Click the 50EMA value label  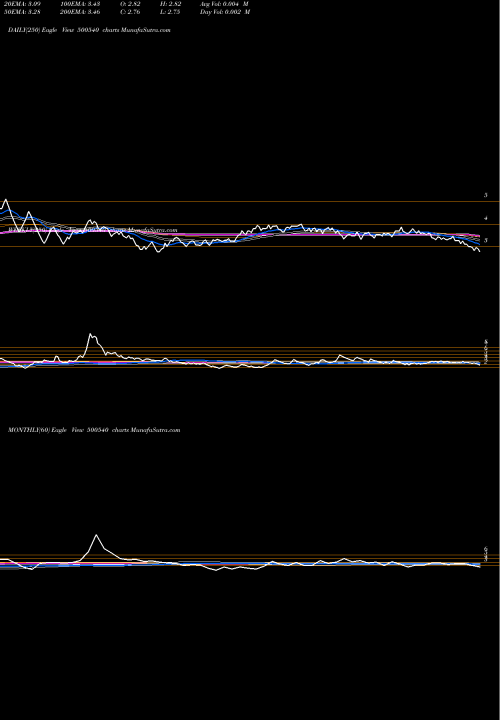(22, 12)
